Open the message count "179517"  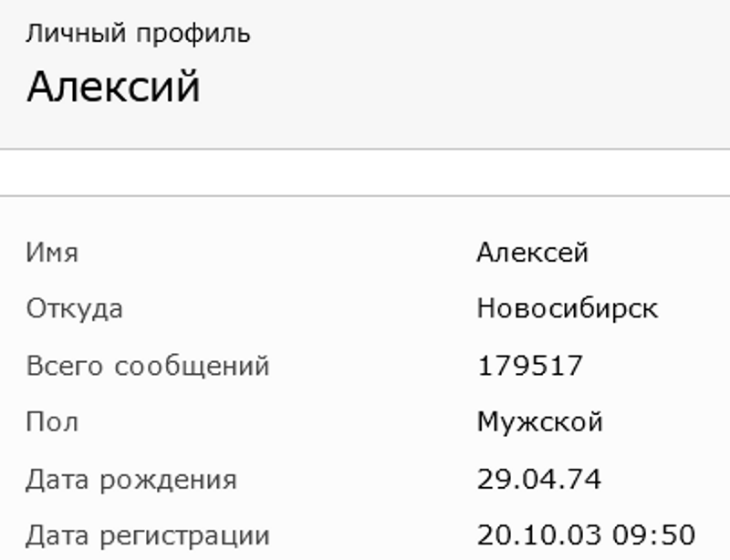coord(529,366)
